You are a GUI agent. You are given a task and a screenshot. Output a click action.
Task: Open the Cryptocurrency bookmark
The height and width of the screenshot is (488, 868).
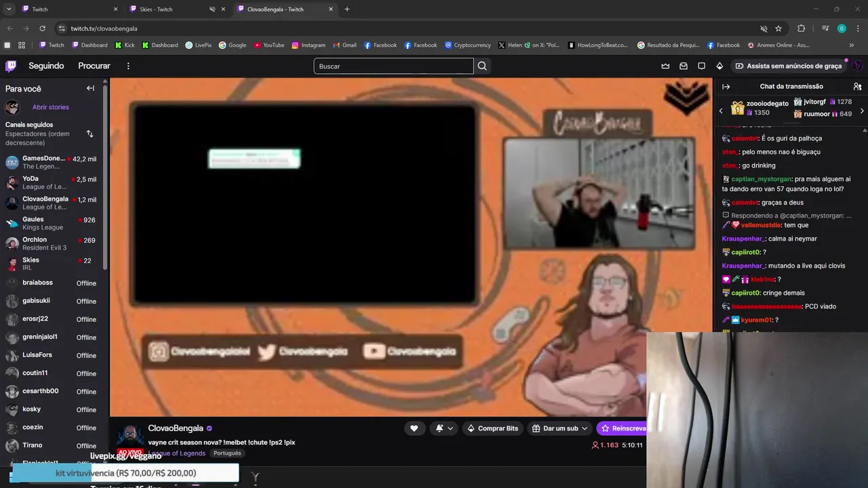click(x=468, y=45)
